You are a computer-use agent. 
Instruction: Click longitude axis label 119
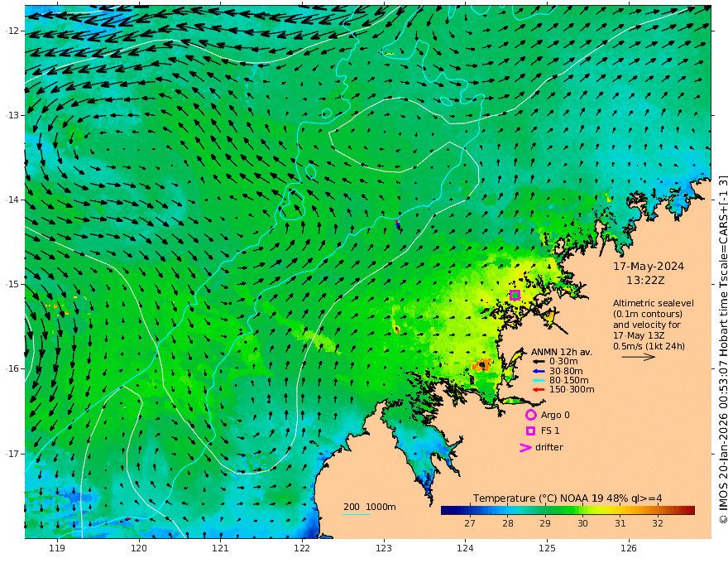(x=57, y=548)
